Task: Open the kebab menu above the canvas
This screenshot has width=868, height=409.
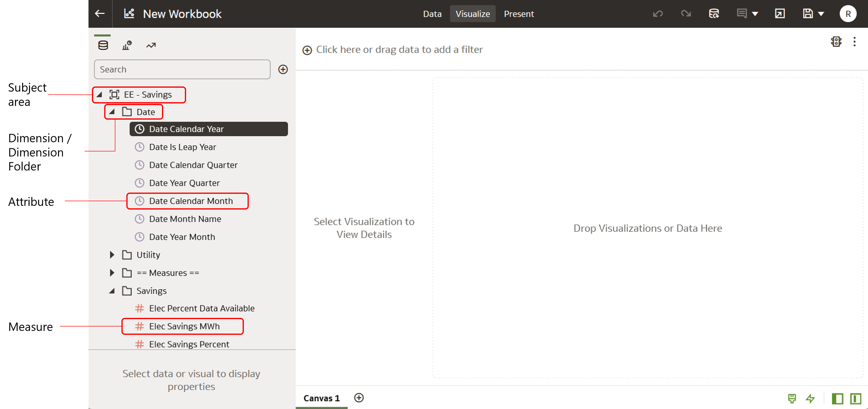Action: tap(854, 42)
